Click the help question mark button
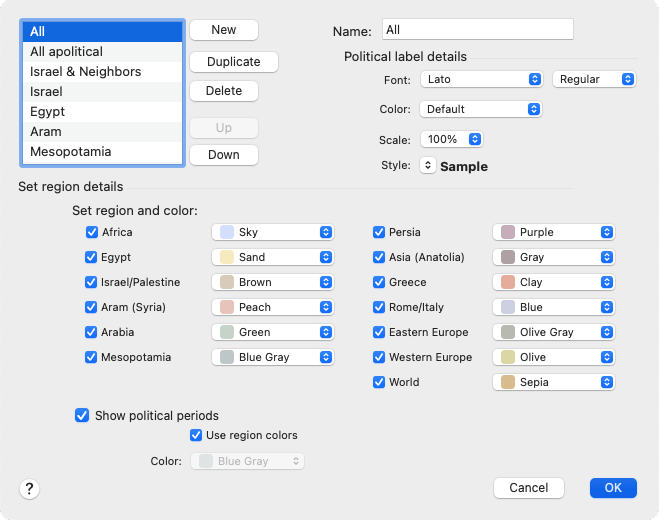The image size is (659, 520). 29,489
